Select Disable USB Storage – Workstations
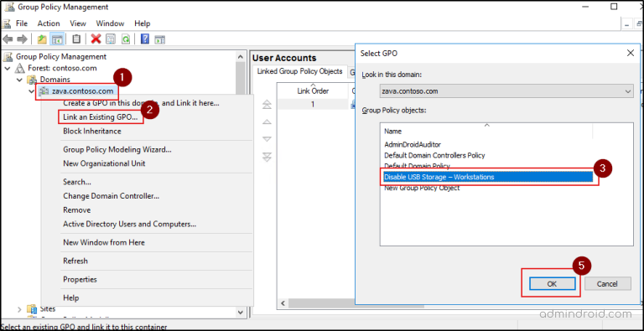 [488, 177]
